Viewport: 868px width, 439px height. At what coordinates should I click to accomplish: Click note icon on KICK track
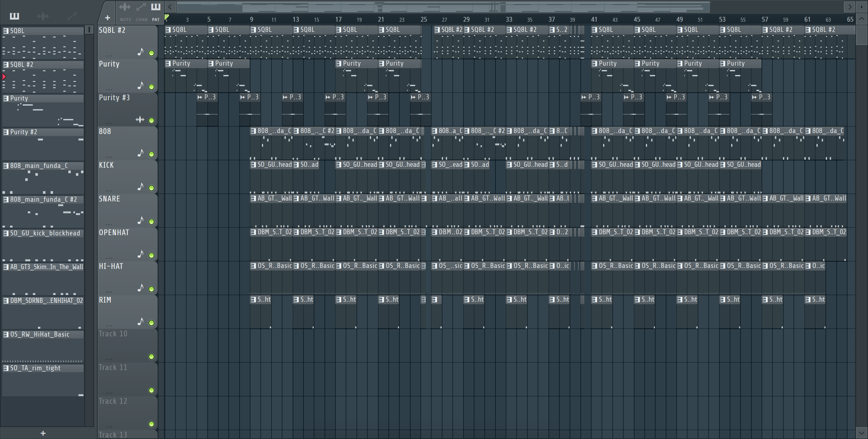140,186
